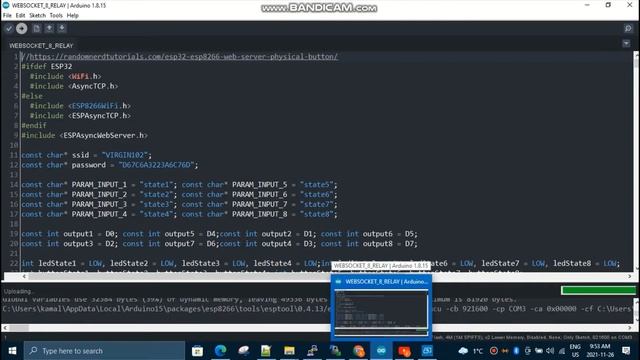640x360 pixels.
Task: Open Microsoft Store from taskbar
Action: pyautogui.click(x=198, y=351)
